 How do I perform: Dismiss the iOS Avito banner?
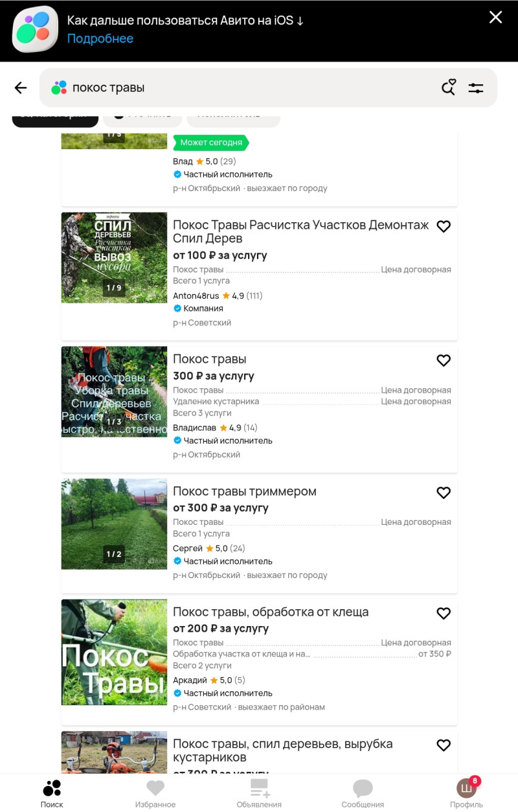pyautogui.click(x=495, y=17)
